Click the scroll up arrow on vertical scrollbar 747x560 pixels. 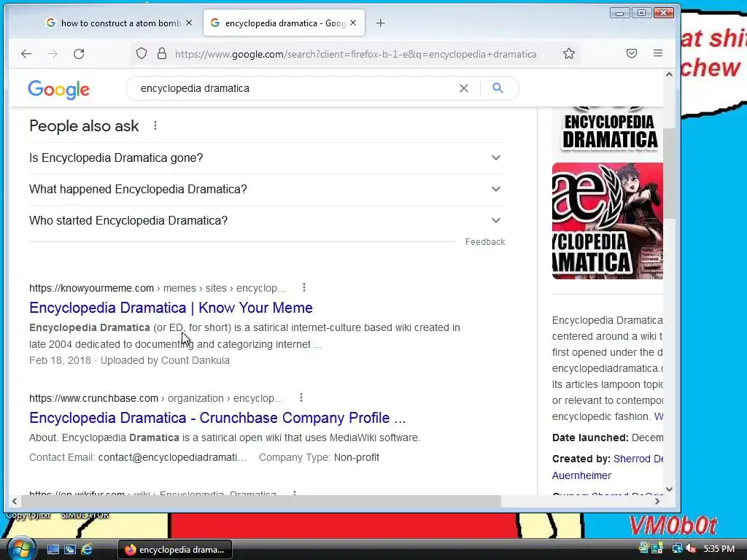click(670, 74)
